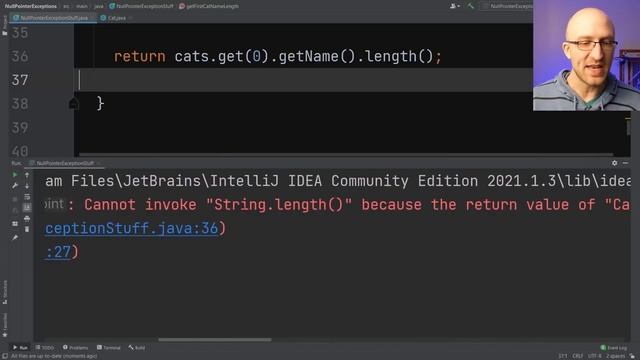
Task: Open the run configuration dropdown at top
Action: (507, 6)
